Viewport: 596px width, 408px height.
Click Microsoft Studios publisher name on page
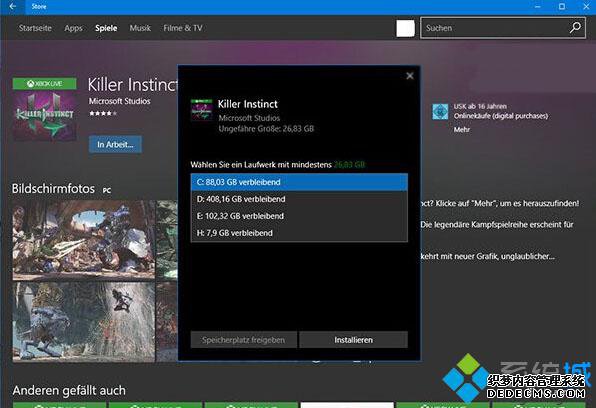[x=119, y=101]
